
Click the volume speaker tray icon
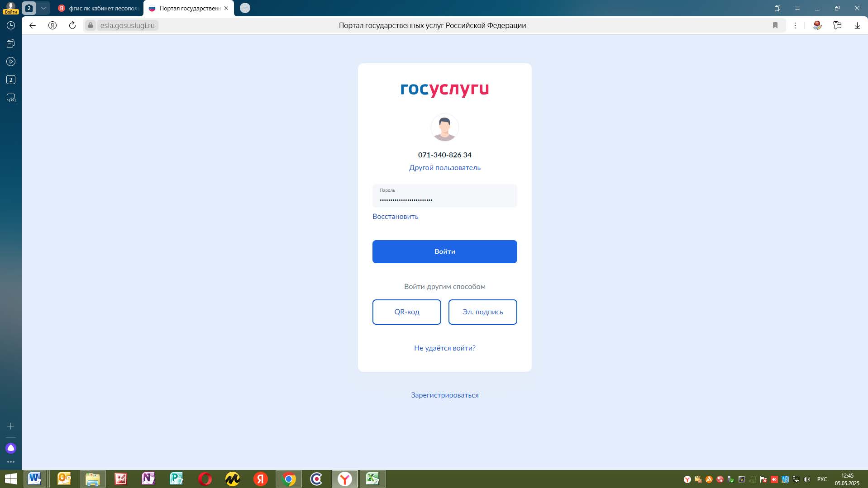click(x=807, y=479)
